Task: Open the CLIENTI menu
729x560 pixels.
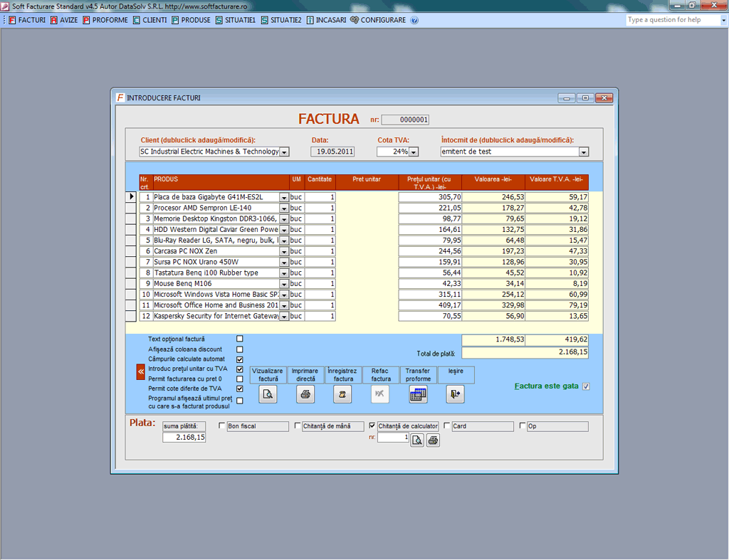Action: 150,21
